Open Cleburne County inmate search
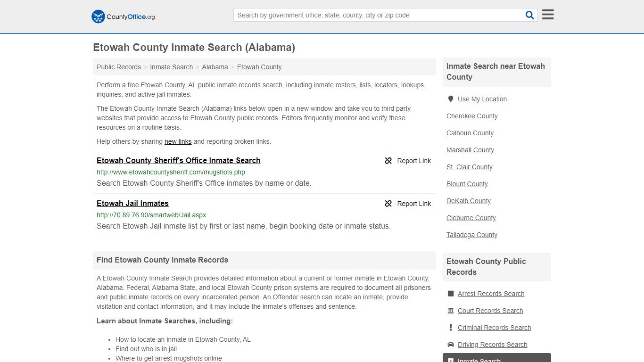The height and width of the screenshot is (362, 644). pyautogui.click(x=471, y=218)
